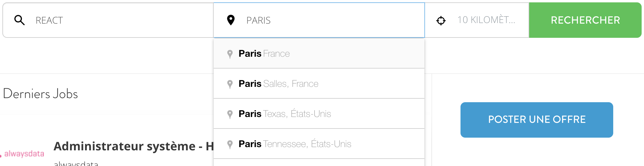Click the Poster une offre button
The height and width of the screenshot is (166, 644).
coord(537,120)
